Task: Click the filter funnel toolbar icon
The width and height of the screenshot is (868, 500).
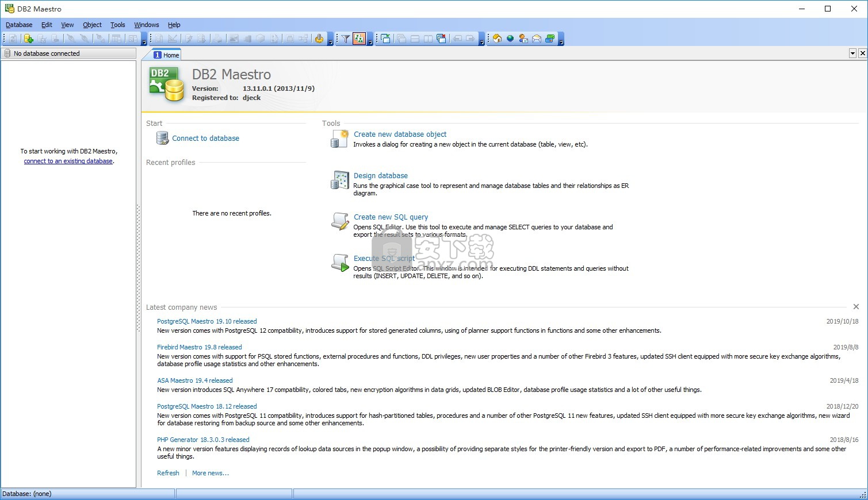Action: (345, 39)
